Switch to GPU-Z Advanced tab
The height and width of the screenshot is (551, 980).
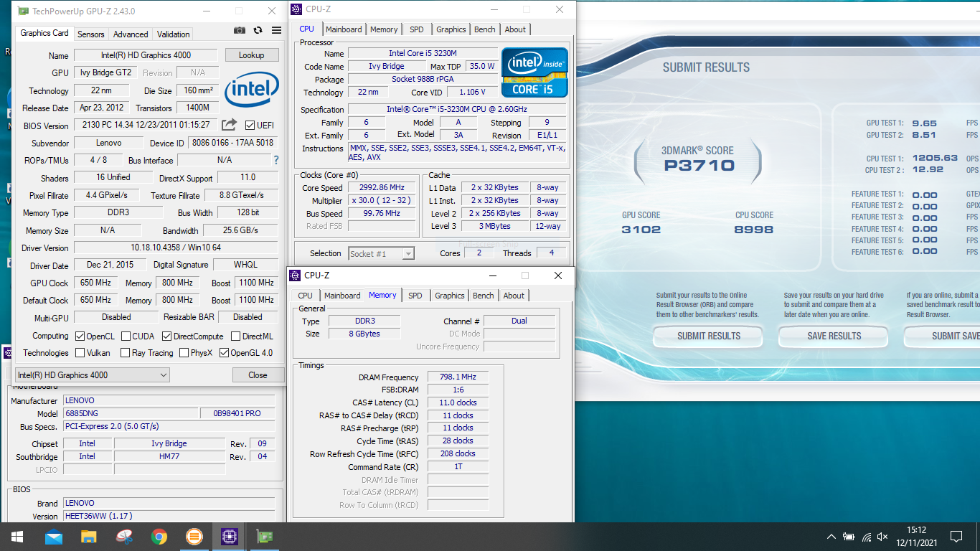coord(131,34)
